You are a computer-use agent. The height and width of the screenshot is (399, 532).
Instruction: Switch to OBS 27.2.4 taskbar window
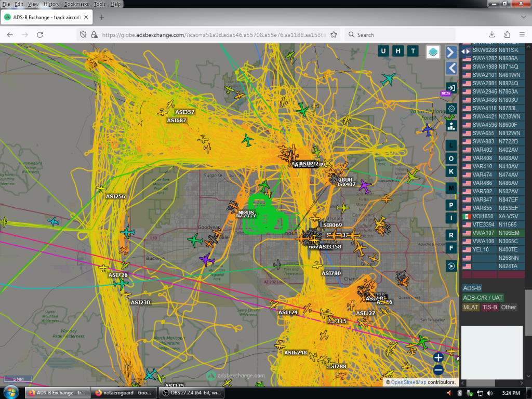click(192, 393)
